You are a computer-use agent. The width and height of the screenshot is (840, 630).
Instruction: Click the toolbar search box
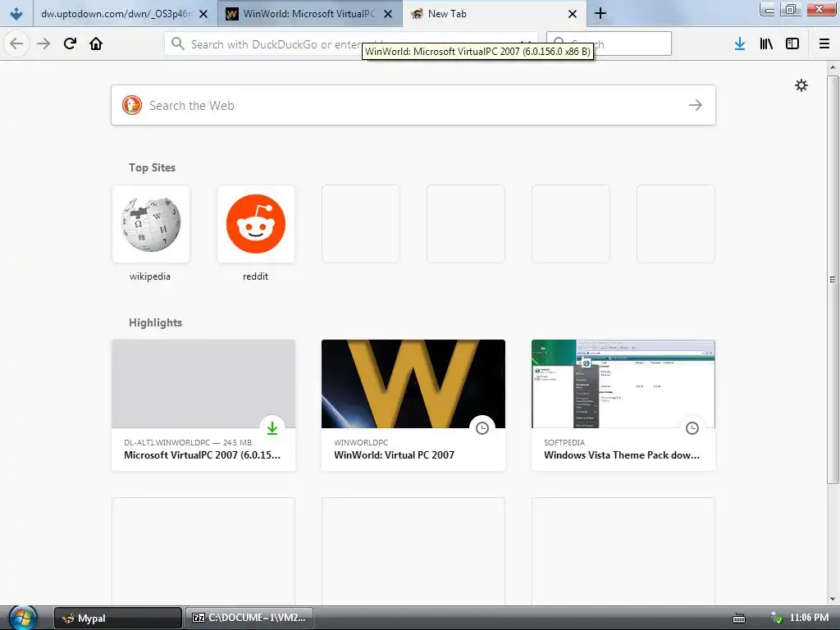tap(609, 43)
